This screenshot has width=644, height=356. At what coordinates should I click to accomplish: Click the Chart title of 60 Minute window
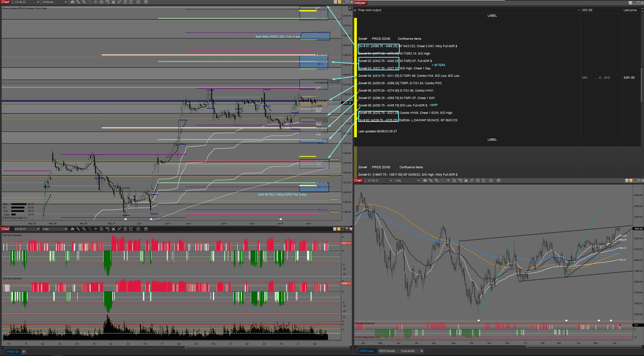[x=5, y=2]
